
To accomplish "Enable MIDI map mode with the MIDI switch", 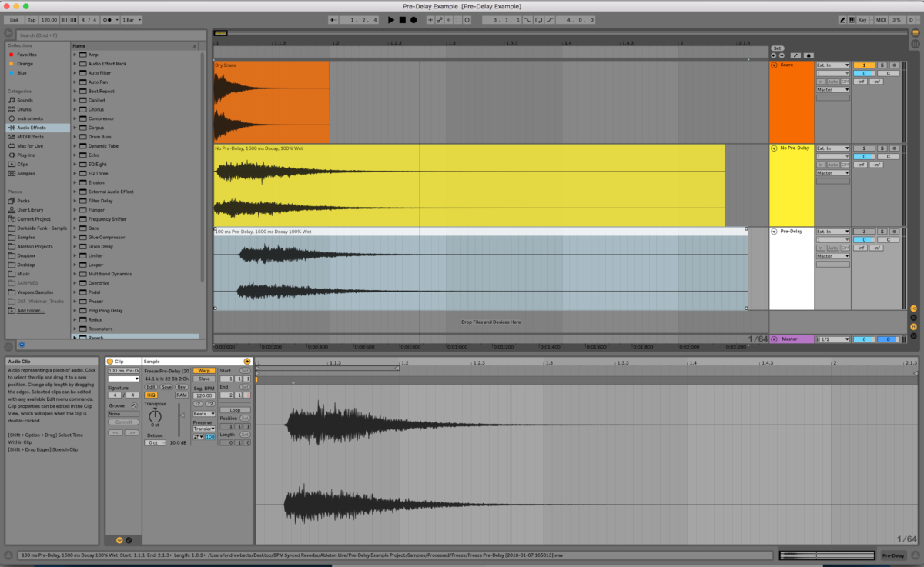I will tap(881, 19).
